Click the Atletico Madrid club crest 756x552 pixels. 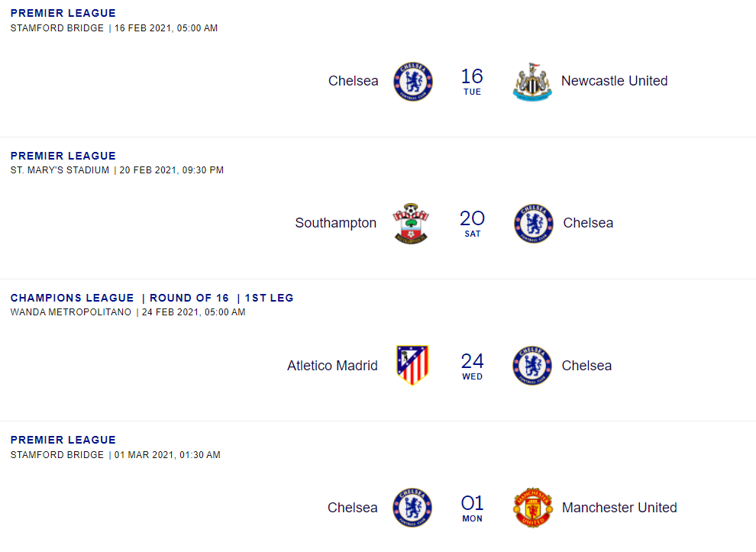coord(412,365)
